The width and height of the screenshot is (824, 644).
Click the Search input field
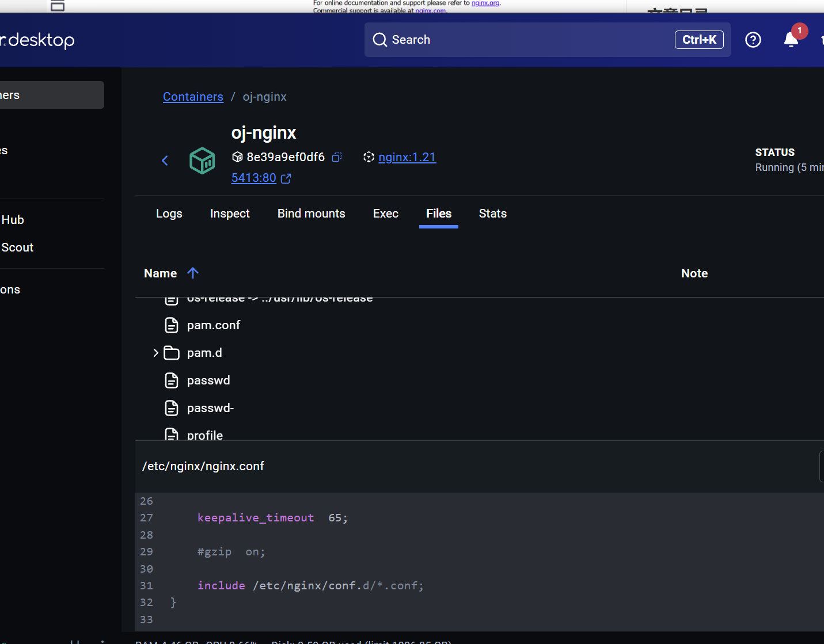tap(548, 40)
